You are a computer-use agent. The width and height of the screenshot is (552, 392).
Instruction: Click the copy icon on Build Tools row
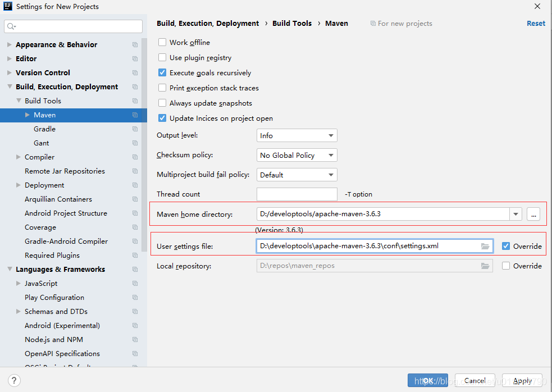(135, 101)
